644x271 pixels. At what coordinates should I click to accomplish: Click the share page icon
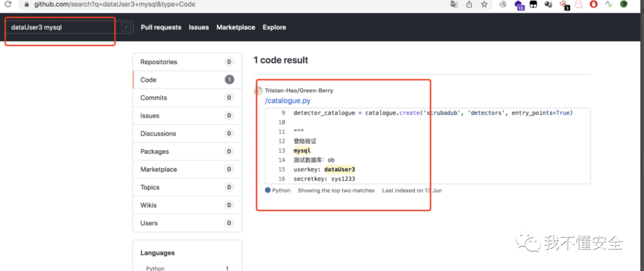tap(469, 4)
